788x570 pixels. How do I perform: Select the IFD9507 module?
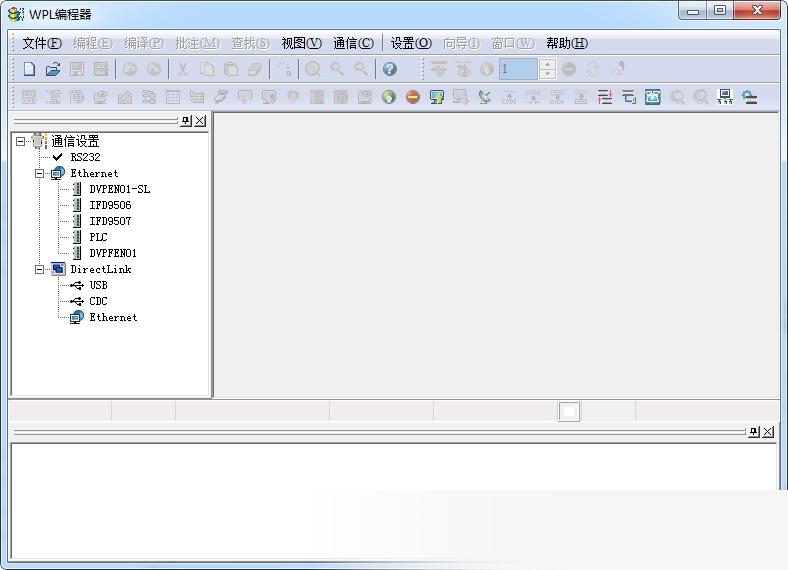(x=110, y=221)
